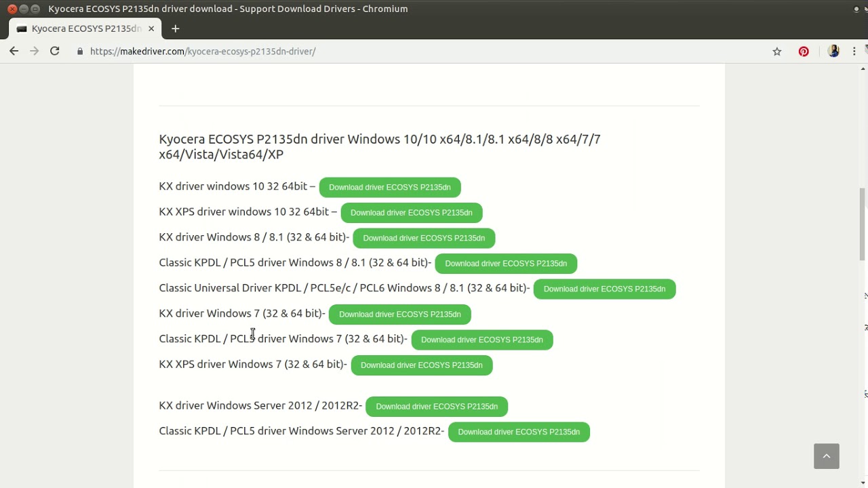This screenshot has height=488, width=868.
Task: Click the page vertical scrollbar thumb
Action: 863,224
